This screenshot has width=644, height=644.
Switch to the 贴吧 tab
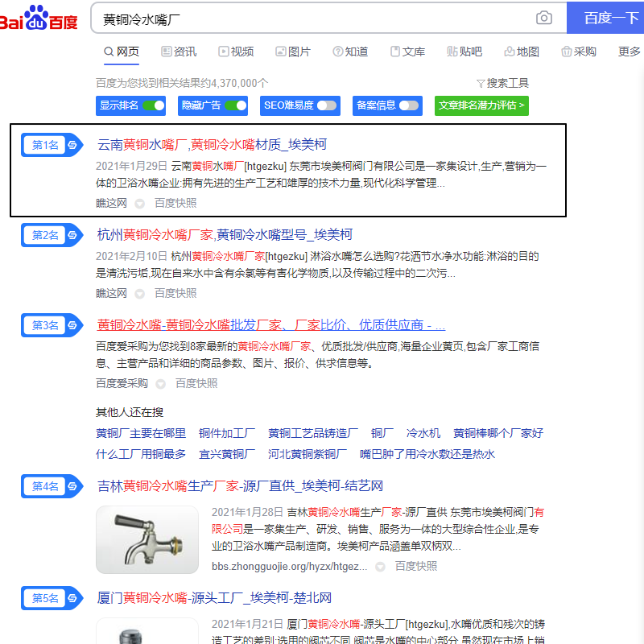pyautogui.click(x=464, y=52)
